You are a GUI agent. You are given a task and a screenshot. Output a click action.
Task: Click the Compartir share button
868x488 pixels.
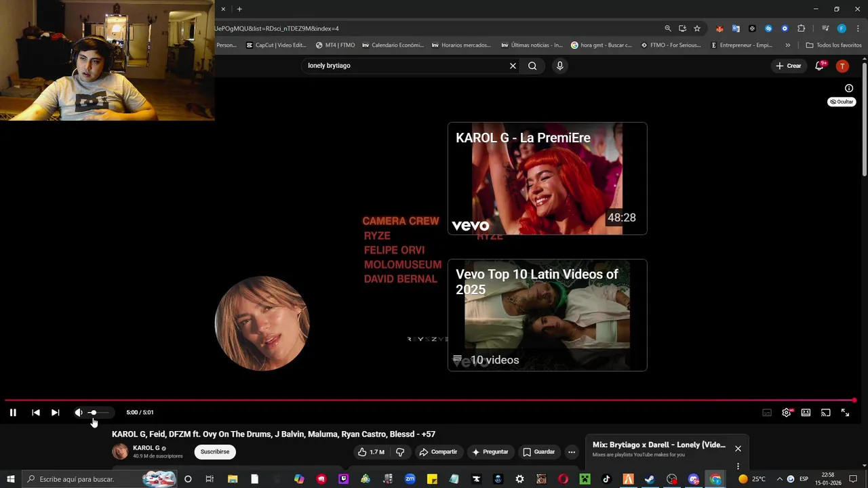click(438, 451)
